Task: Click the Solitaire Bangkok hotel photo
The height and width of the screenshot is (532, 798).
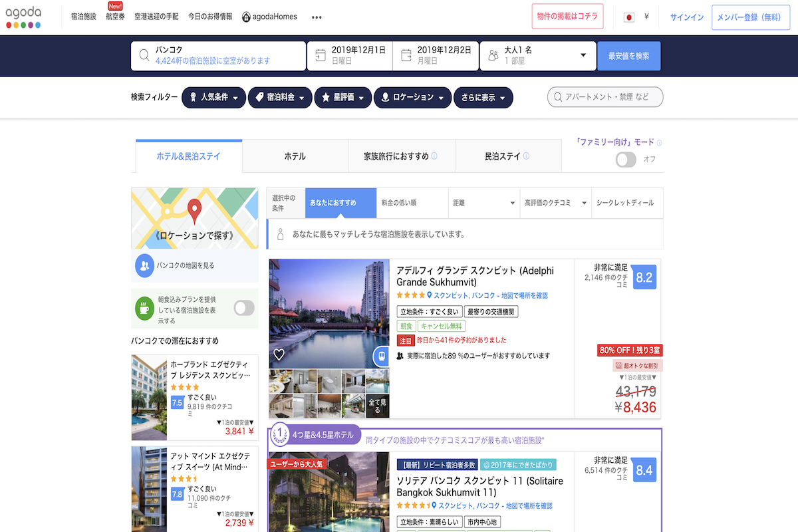Action: [x=329, y=492]
